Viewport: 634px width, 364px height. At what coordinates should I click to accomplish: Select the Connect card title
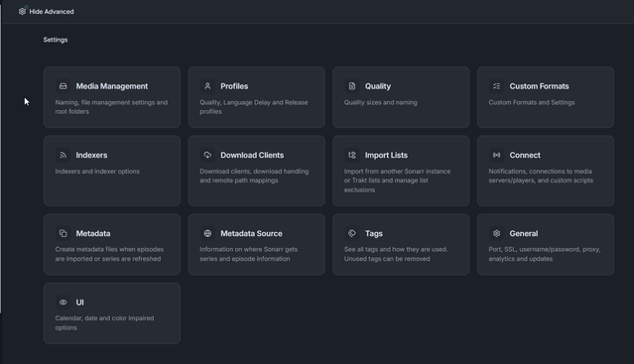click(525, 155)
